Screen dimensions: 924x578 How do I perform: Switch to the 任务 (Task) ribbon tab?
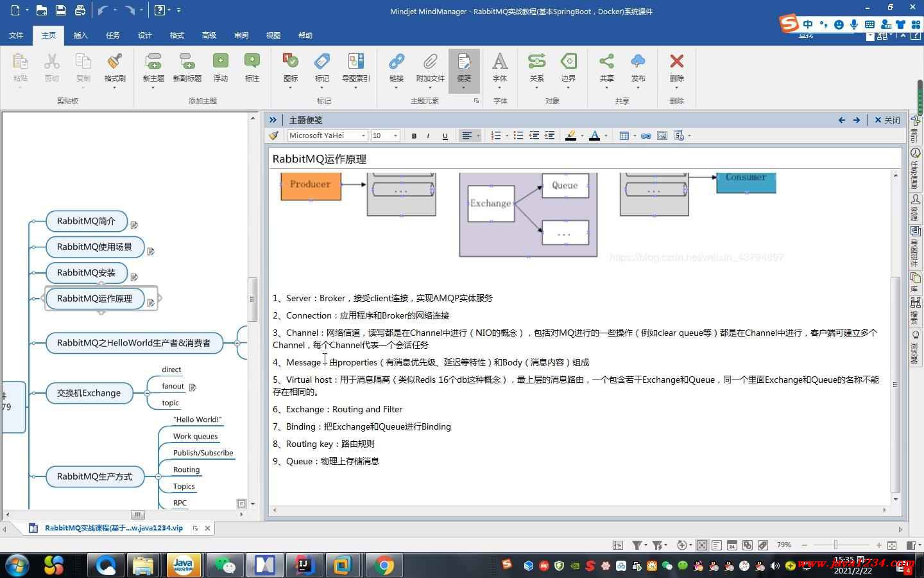click(113, 35)
